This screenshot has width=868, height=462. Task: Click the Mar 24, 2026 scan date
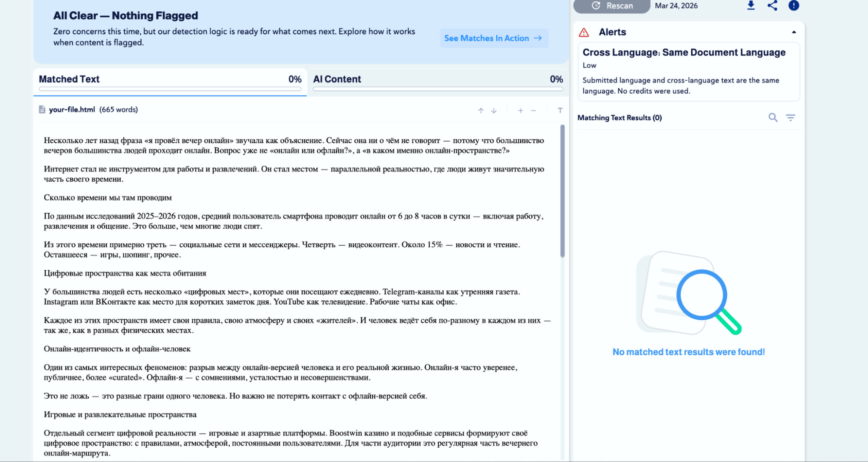pos(676,6)
